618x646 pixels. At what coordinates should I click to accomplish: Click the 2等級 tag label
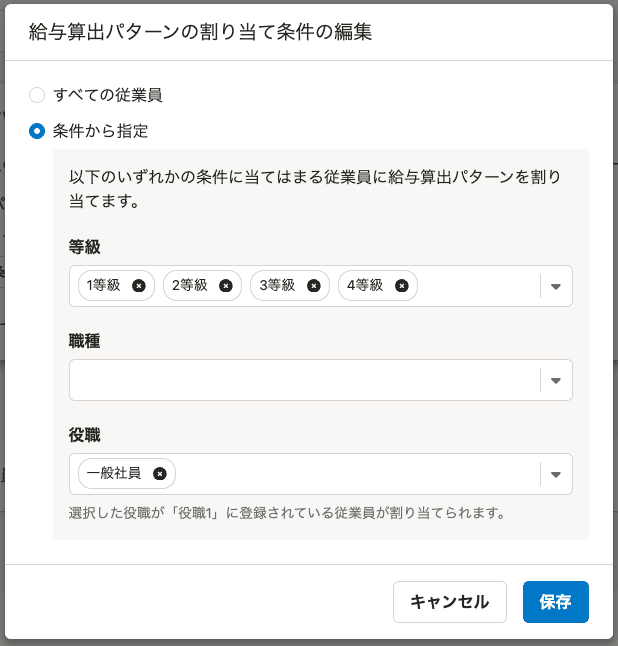tap(190, 285)
